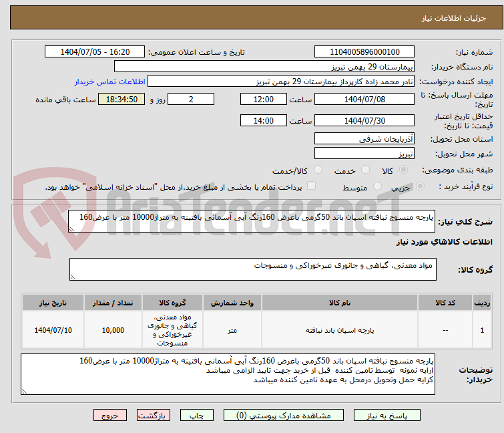This screenshot has width=504, height=433.
Task: Click the response deadline date 1404/07/08
Action: 364,99
